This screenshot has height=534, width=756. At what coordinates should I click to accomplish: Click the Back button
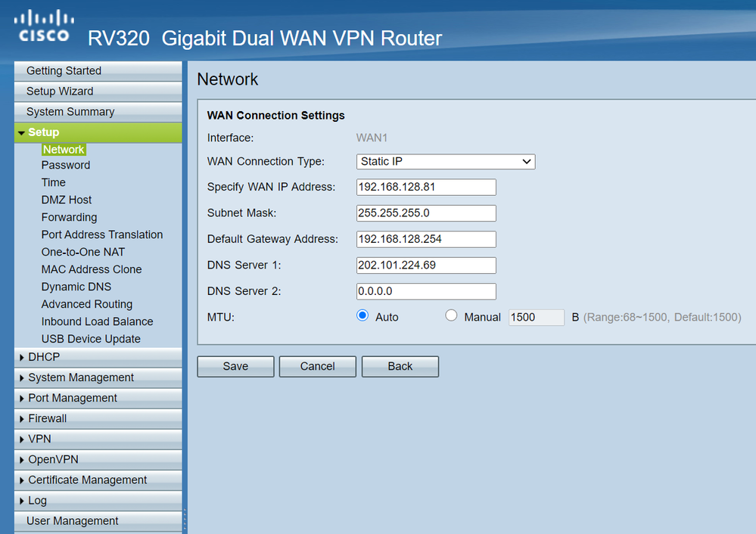tap(400, 367)
